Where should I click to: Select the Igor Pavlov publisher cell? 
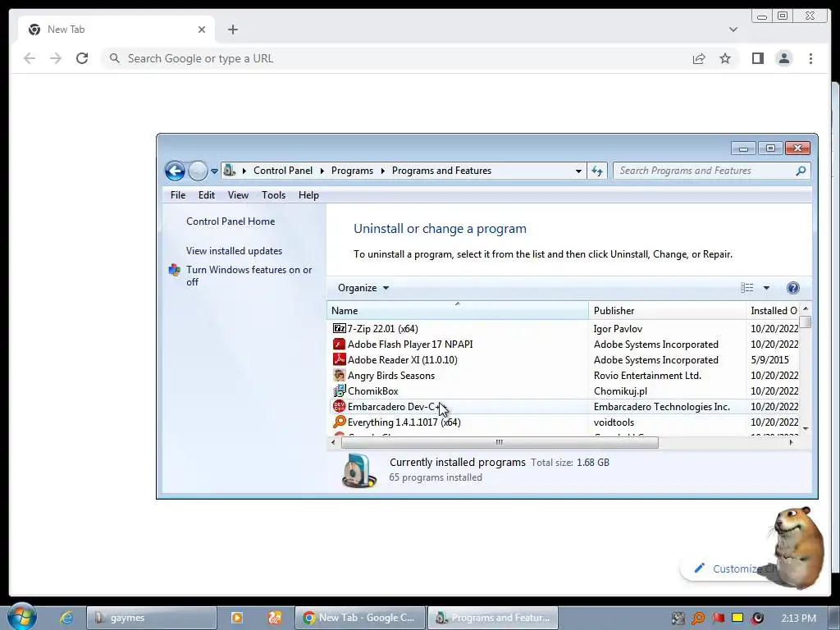[618, 329]
